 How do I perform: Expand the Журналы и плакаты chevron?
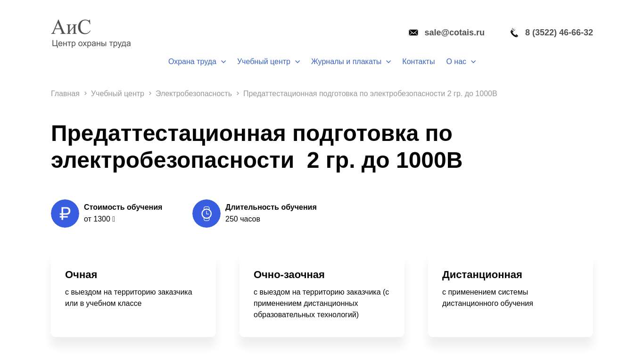[388, 62]
